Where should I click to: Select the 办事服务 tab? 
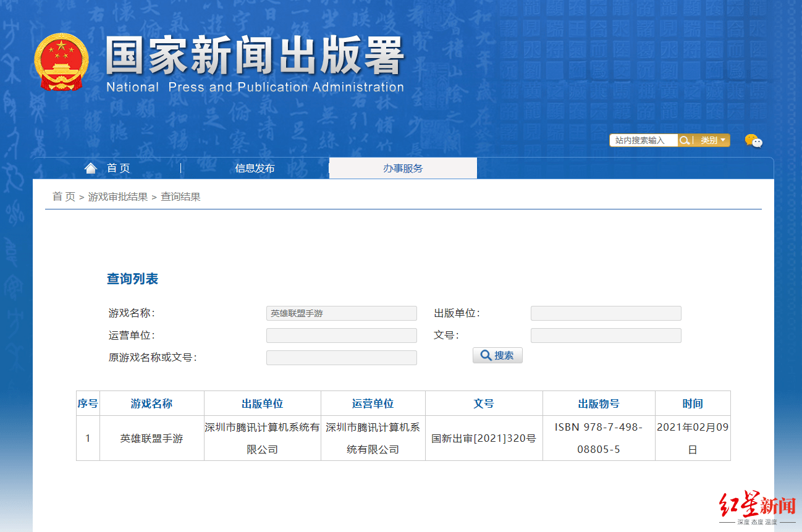[403, 168]
